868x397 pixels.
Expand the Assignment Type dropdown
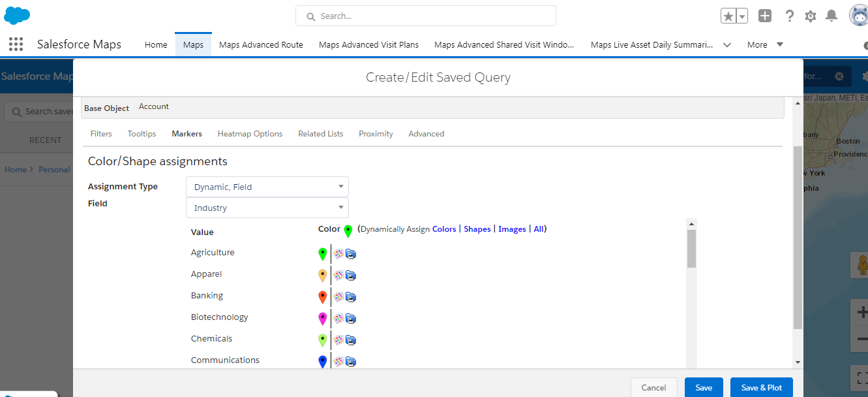[267, 186]
